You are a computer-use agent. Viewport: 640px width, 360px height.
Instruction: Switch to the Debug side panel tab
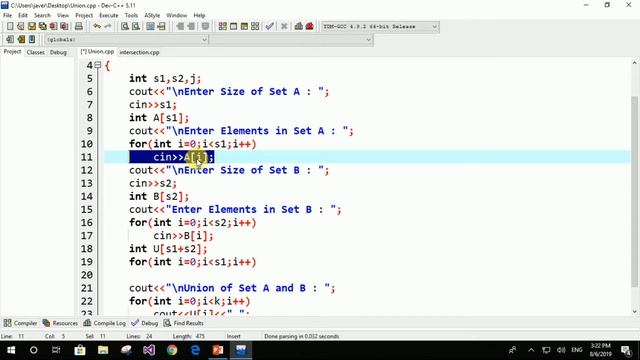[58, 52]
